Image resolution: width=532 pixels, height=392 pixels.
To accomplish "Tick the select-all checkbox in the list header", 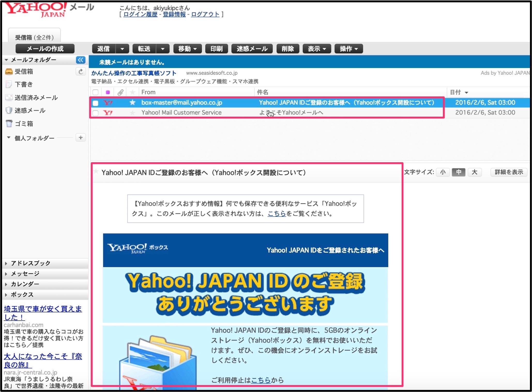I will coord(95,92).
